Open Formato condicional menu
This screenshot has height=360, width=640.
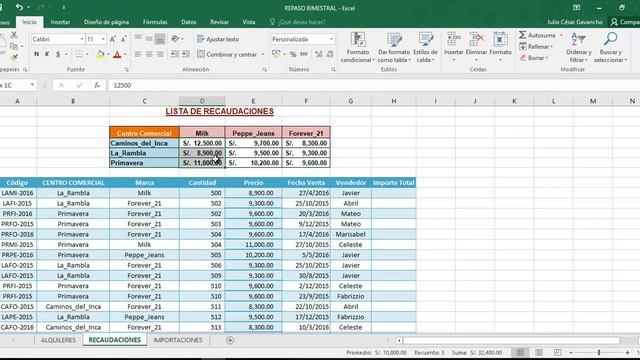click(358, 47)
